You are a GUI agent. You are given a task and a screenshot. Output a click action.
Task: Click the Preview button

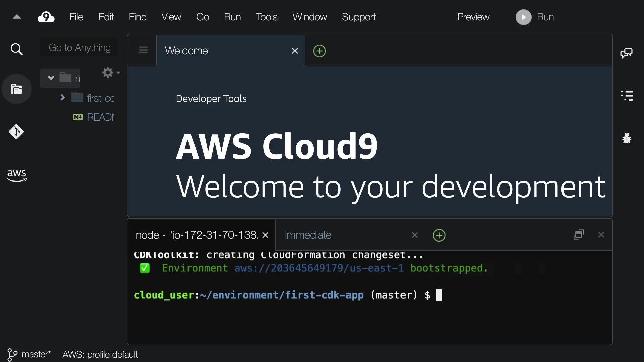pos(473,17)
